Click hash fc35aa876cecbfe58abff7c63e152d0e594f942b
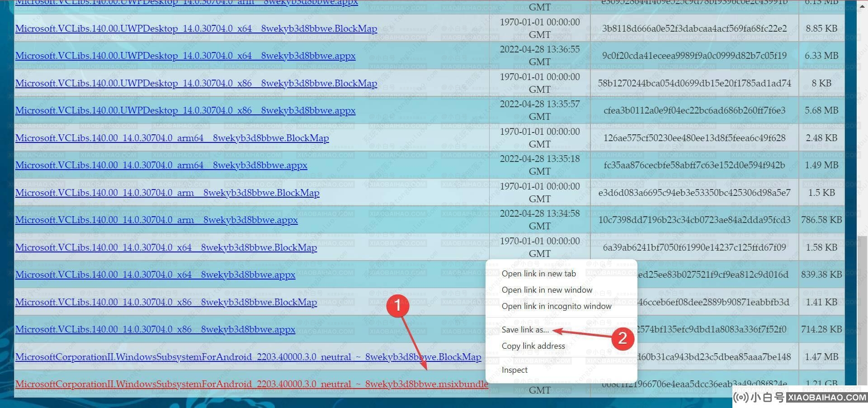 tap(694, 165)
